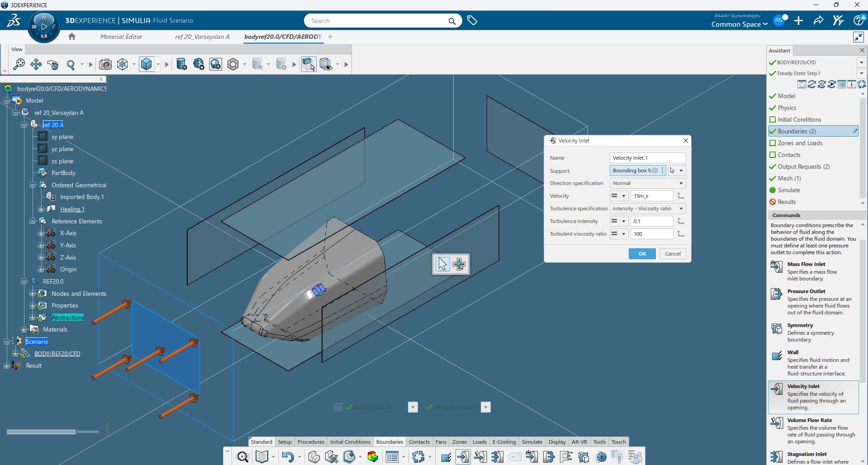Select Mesh (1) step in Assistant
868x465 pixels.
point(789,178)
